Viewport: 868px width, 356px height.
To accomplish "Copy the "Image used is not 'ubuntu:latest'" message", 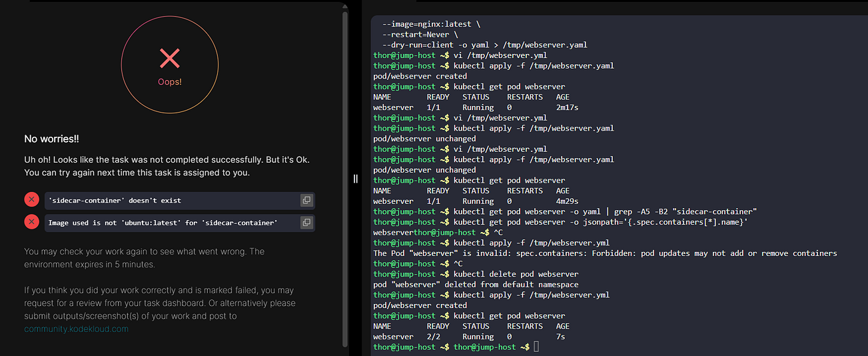I will click(306, 223).
